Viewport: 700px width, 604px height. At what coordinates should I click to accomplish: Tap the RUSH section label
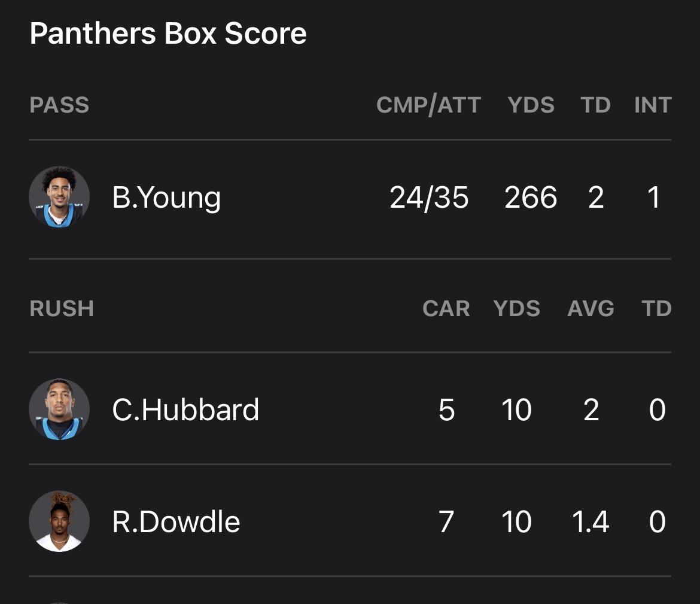[62, 309]
